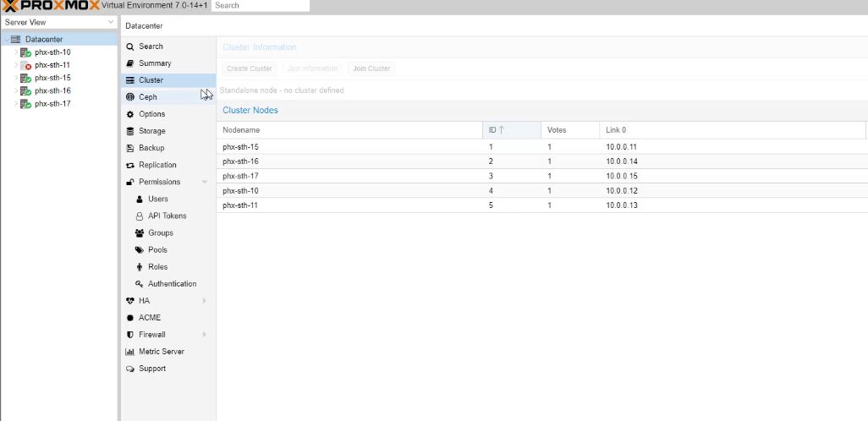868x421 pixels.
Task: Sort by the ID column header
Action: pyautogui.click(x=512, y=130)
